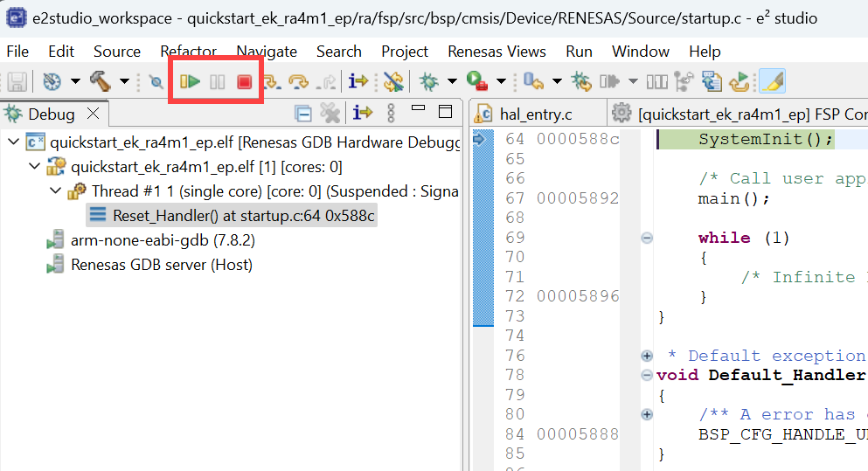This screenshot has width=868, height=471.
Task: Open dropdown beside the cylinder arrow icon
Action: (x=557, y=82)
